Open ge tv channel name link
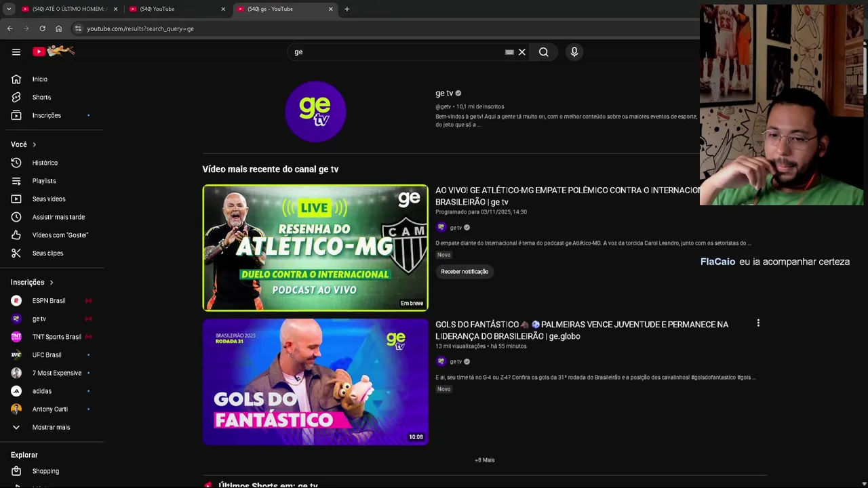The height and width of the screenshot is (488, 868). click(x=444, y=93)
